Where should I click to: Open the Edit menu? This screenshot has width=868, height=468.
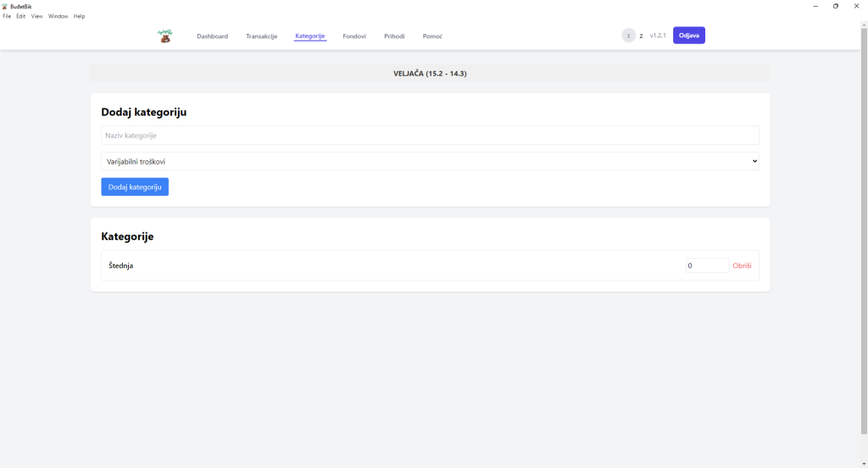pyautogui.click(x=21, y=16)
